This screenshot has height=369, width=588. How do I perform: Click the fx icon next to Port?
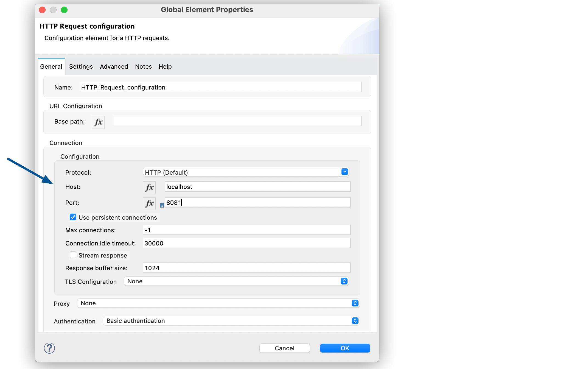pyautogui.click(x=149, y=203)
